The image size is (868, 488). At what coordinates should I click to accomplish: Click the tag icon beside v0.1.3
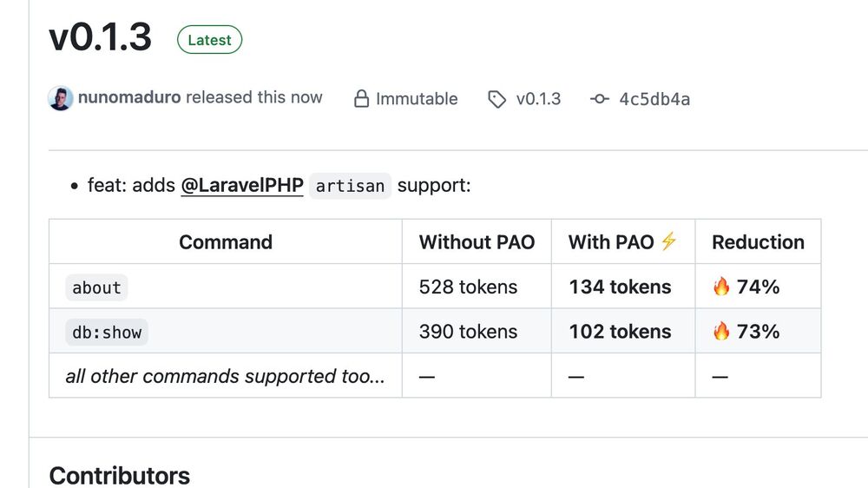(x=496, y=99)
